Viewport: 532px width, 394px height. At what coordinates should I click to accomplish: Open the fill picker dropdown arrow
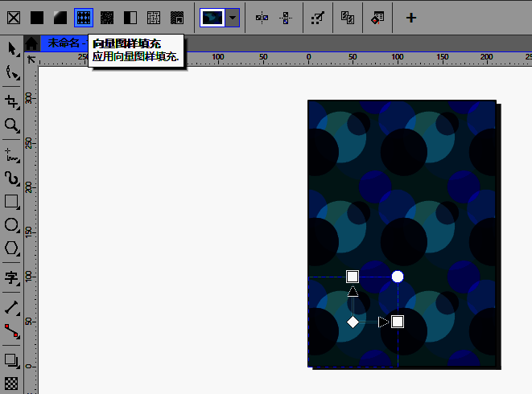point(233,17)
